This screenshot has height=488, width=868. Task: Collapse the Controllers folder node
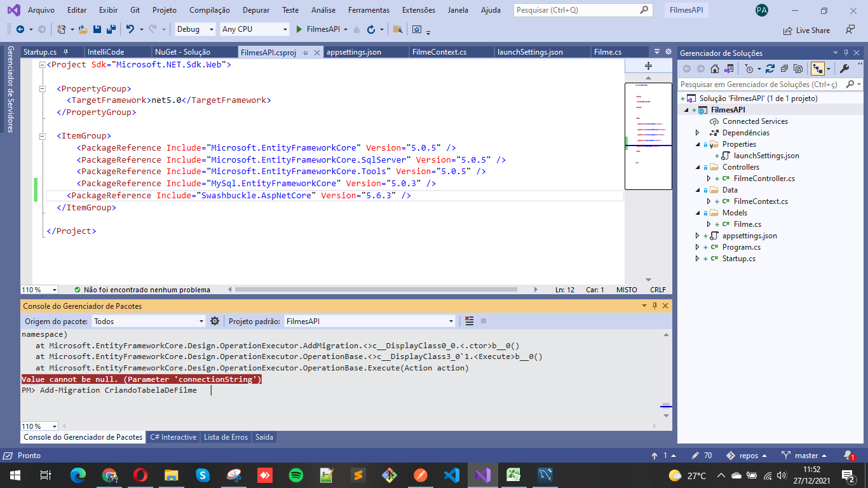point(698,167)
